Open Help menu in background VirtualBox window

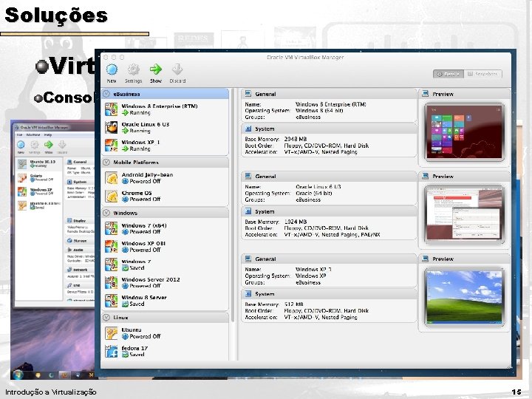tap(48, 134)
